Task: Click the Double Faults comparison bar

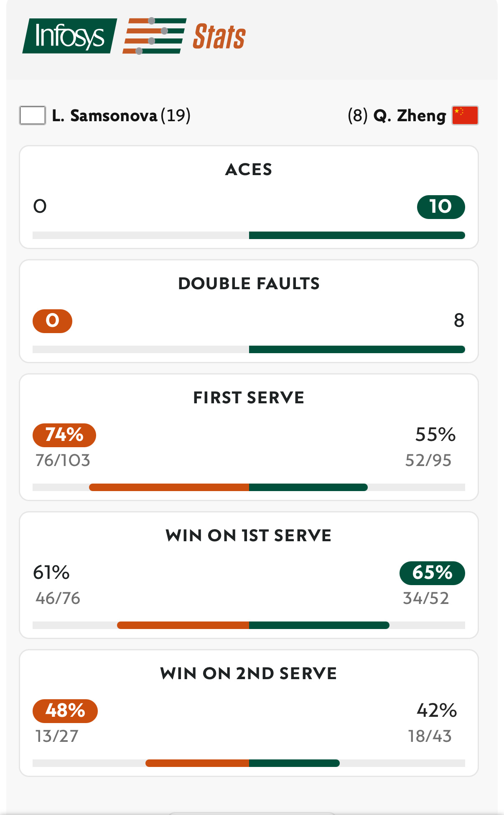Action: click(x=249, y=349)
